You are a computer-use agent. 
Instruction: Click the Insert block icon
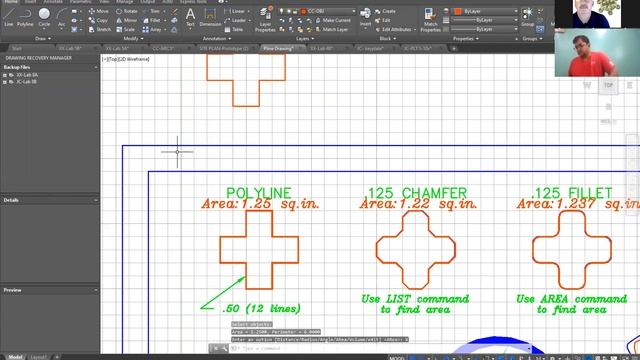pyautogui.click(x=365, y=17)
